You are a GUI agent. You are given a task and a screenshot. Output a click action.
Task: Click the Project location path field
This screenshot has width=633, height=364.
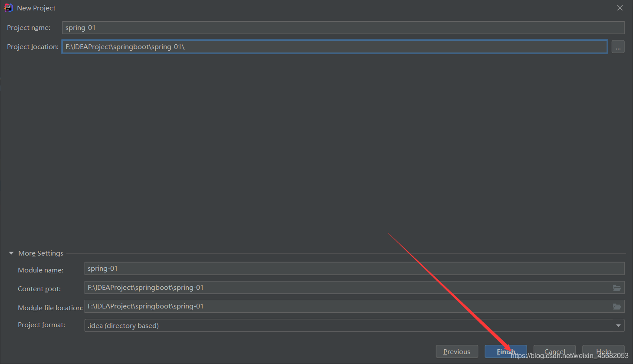coord(335,46)
